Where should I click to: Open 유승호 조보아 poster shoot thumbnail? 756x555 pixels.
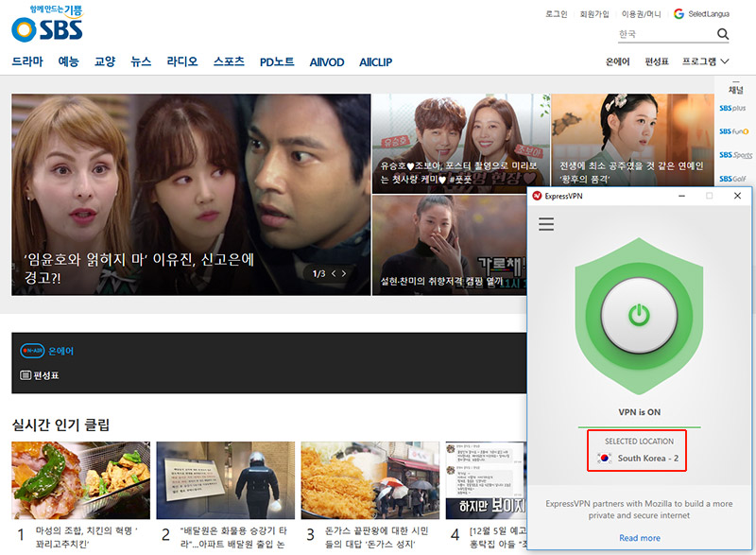coord(461,144)
